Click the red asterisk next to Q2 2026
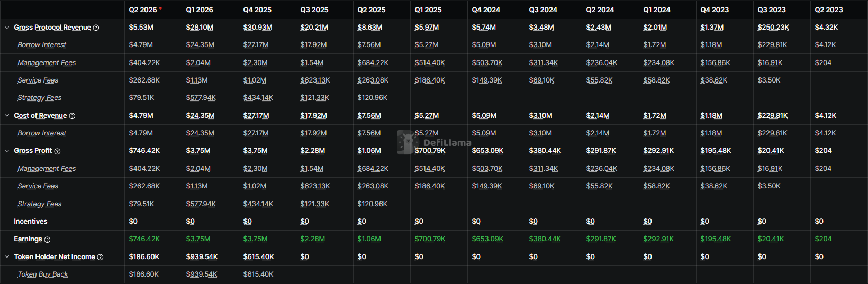 point(160,8)
